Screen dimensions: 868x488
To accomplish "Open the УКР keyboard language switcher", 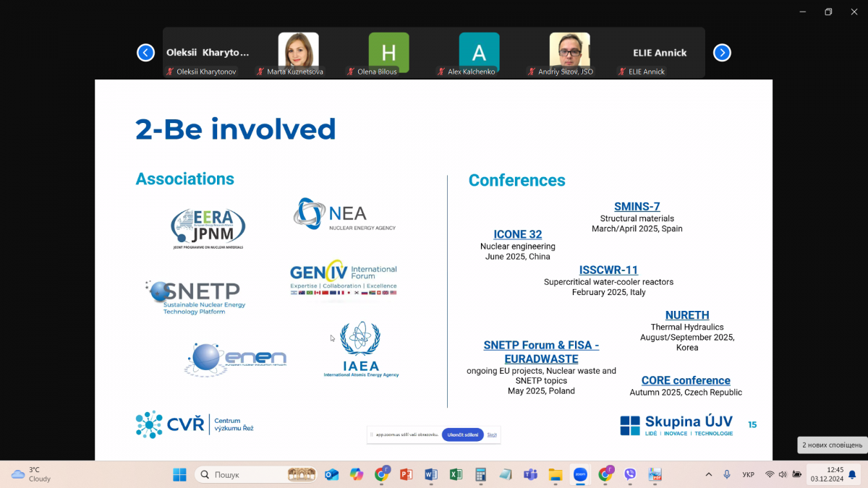I will click(749, 475).
